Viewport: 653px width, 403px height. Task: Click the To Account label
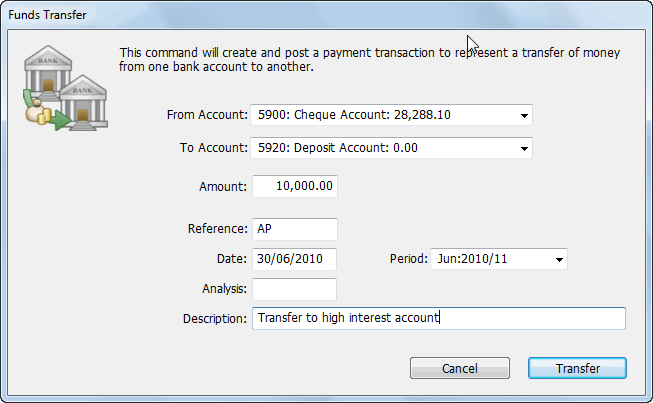[x=214, y=148]
